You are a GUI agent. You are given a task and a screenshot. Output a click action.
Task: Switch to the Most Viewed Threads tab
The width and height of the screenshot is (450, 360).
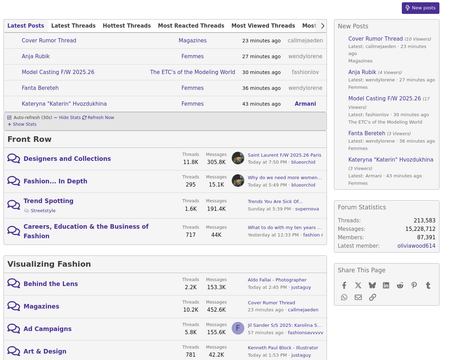tap(263, 26)
